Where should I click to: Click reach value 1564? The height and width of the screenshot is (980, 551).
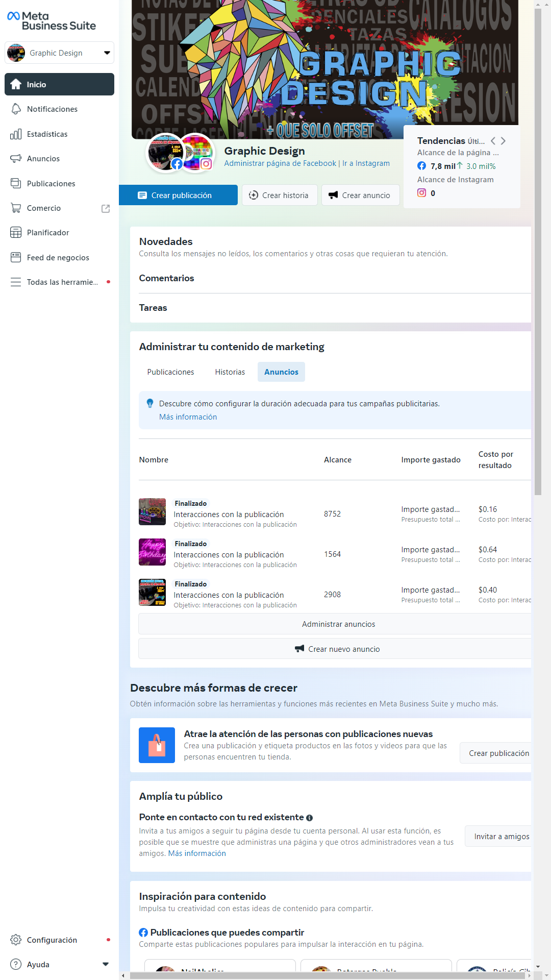pyautogui.click(x=332, y=554)
